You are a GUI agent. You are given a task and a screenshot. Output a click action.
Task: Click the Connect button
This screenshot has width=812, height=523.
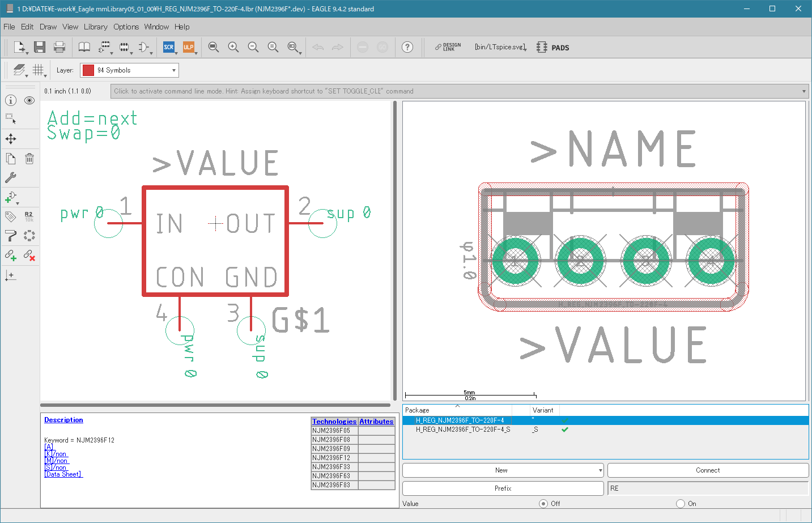(708, 470)
